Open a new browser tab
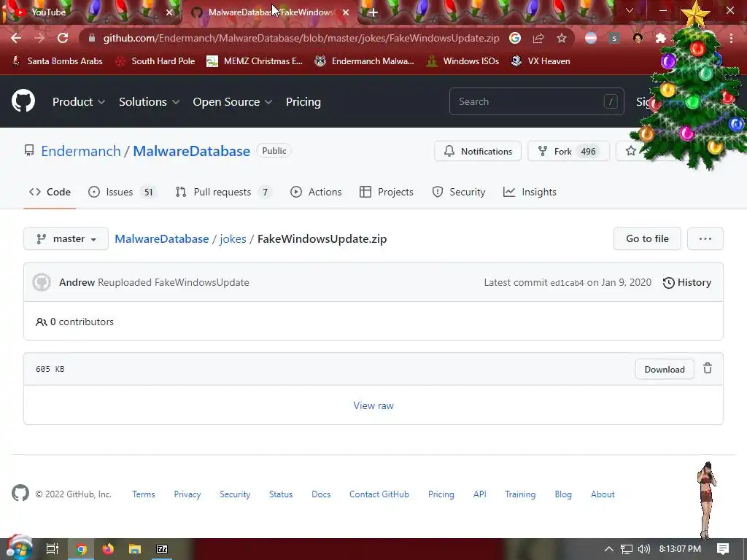Viewport: 747px width, 560px height. [x=373, y=12]
